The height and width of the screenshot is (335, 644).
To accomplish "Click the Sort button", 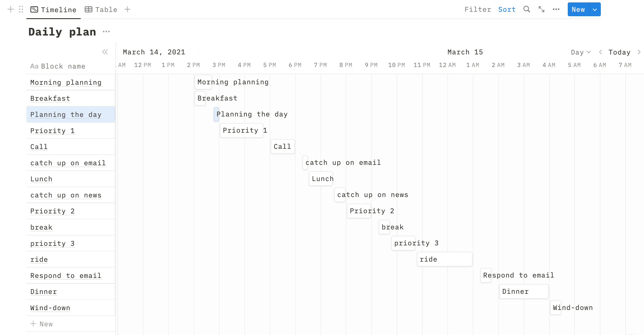I will coord(507,10).
